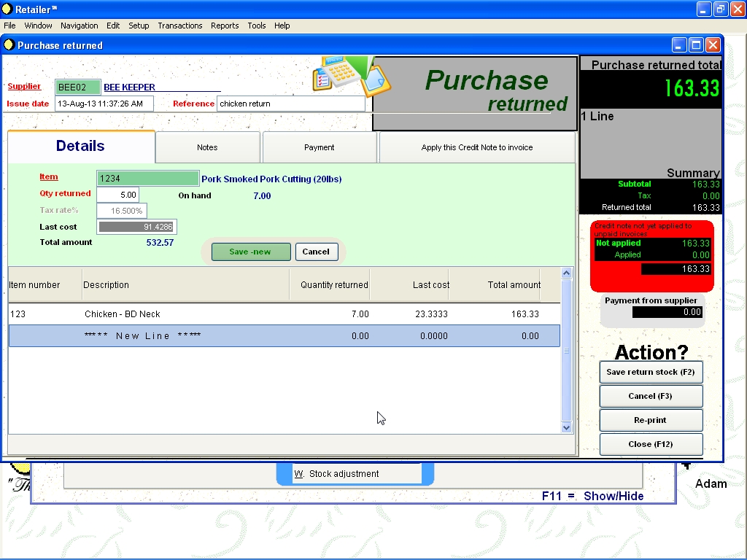The image size is (747, 560).
Task: Click the Close (F12) button
Action: 651,444
